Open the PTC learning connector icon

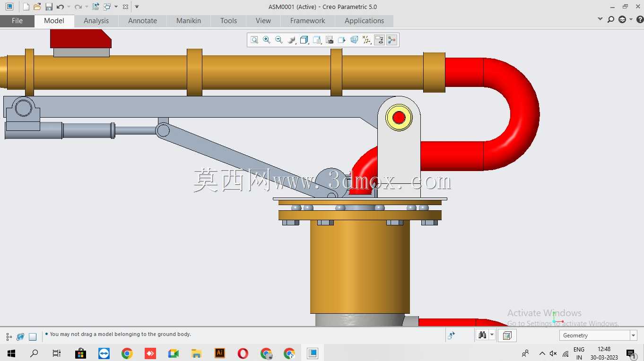pyautogui.click(x=622, y=19)
